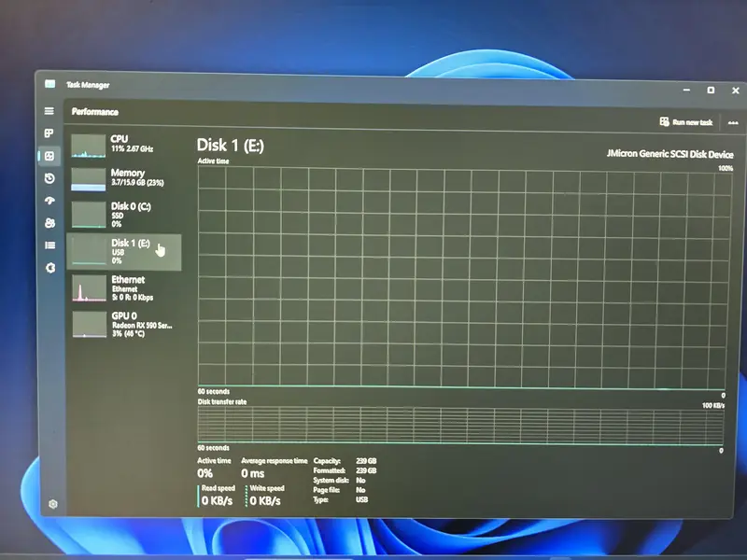Open the Startup apps icon

[x=49, y=201]
